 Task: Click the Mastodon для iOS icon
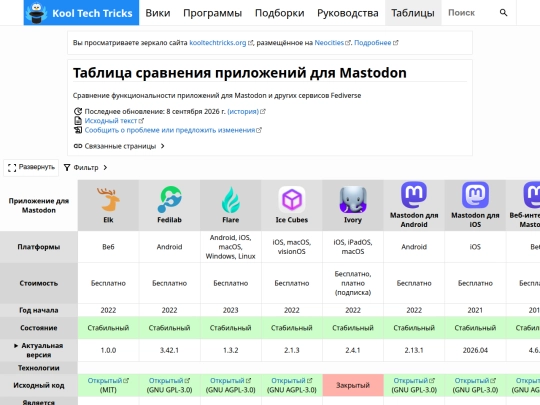tap(475, 195)
